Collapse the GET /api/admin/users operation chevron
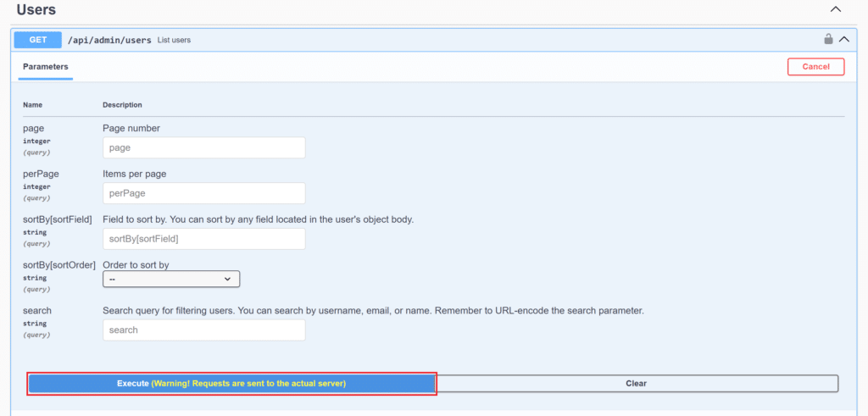868x416 pixels. pyautogui.click(x=843, y=39)
